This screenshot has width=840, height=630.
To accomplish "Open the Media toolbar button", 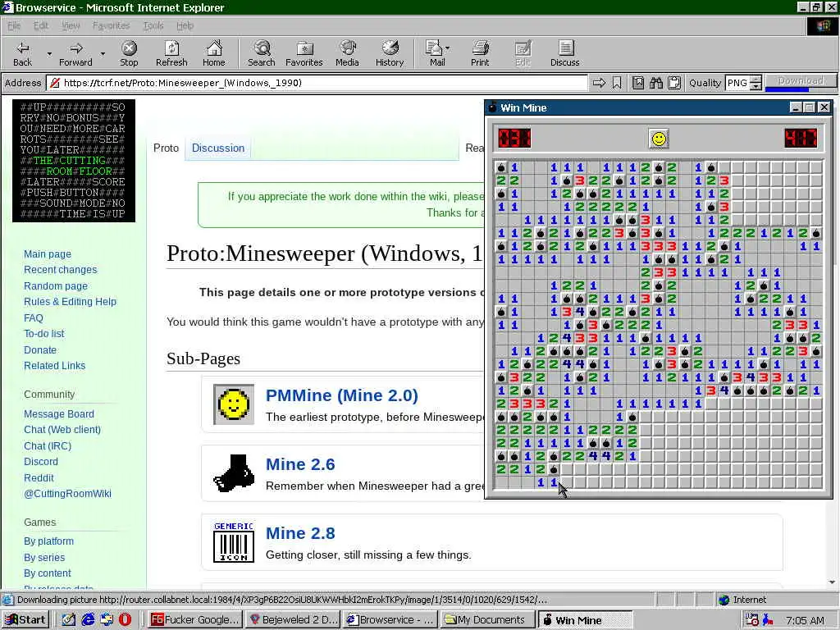I will tap(347, 53).
